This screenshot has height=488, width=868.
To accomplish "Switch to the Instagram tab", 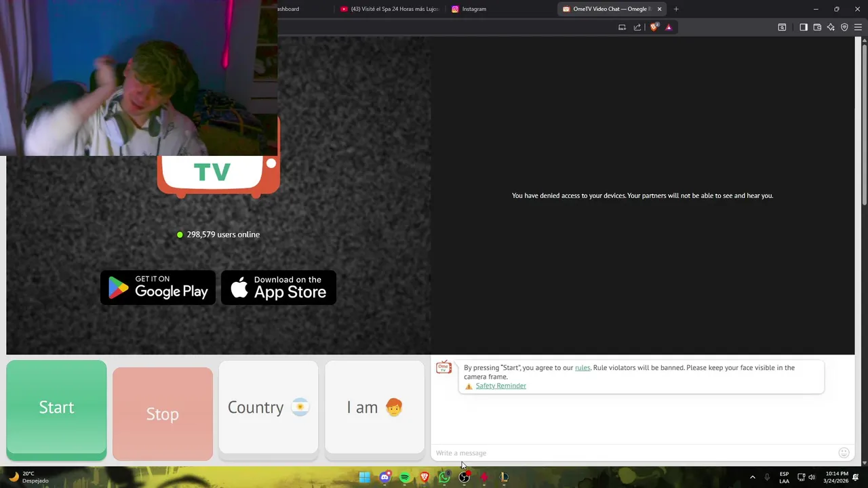I will (x=498, y=9).
